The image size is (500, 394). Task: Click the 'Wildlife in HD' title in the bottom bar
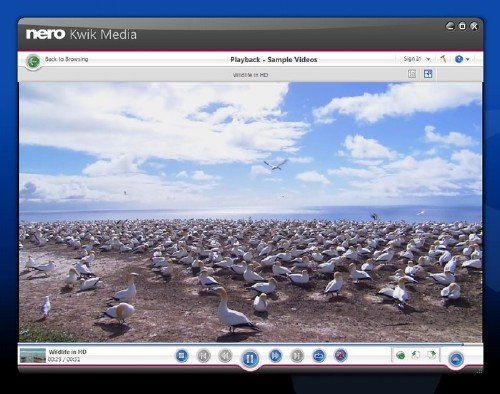point(67,352)
